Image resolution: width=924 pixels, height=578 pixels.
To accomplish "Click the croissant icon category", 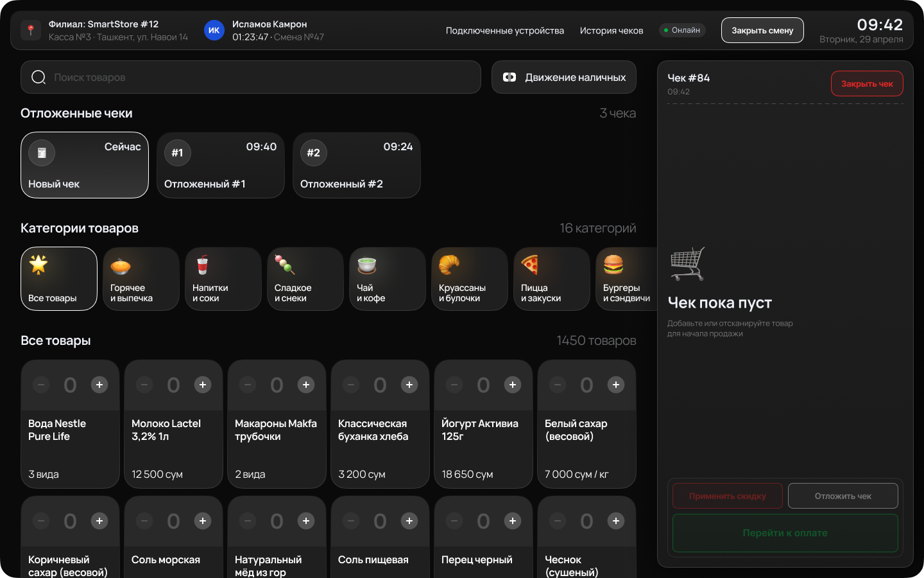I will [449, 265].
